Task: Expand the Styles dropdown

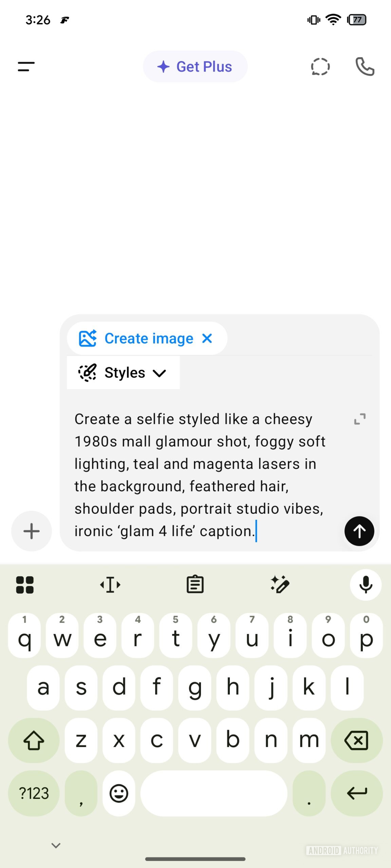Action: point(123,373)
